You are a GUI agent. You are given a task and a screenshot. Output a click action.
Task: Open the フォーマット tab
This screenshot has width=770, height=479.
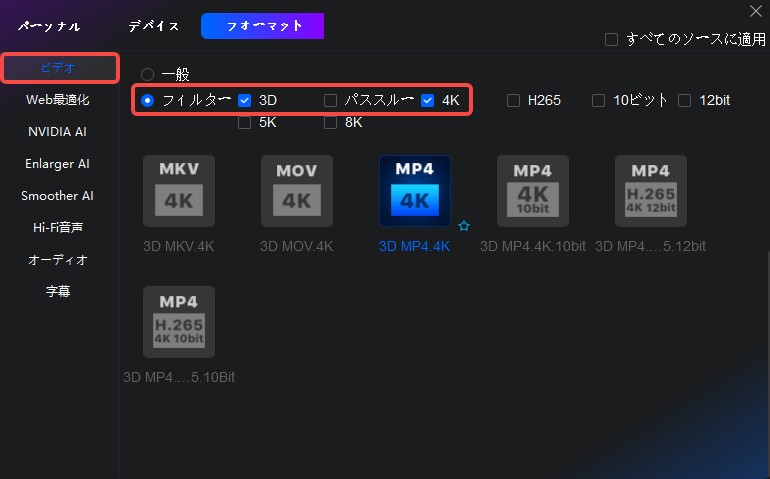click(262, 26)
